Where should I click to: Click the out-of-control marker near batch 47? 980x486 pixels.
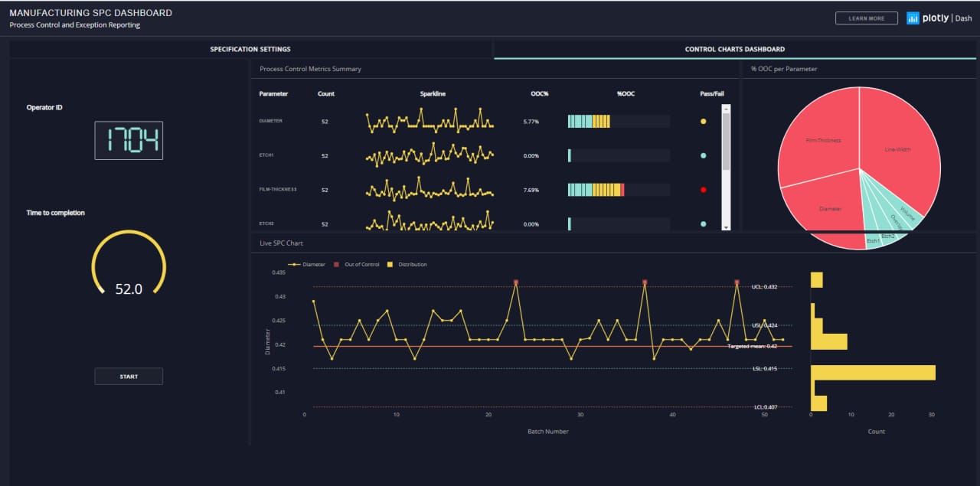click(x=737, y=282)
